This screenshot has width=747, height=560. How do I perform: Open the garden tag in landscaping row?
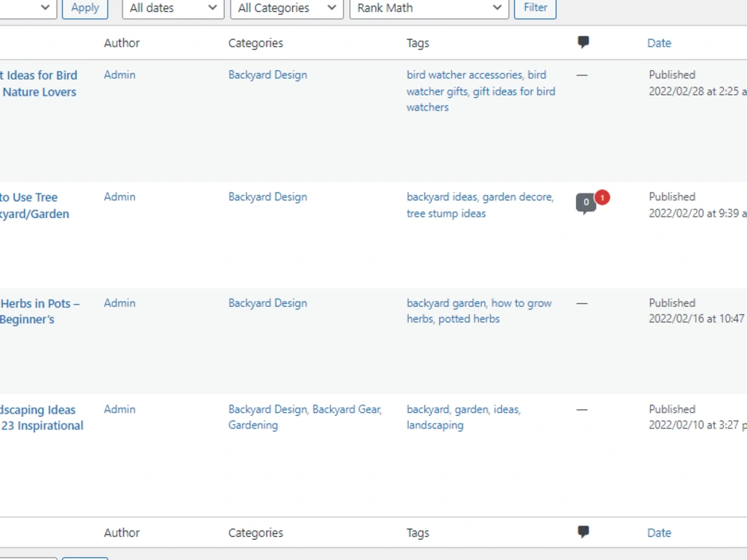[471, 409]
